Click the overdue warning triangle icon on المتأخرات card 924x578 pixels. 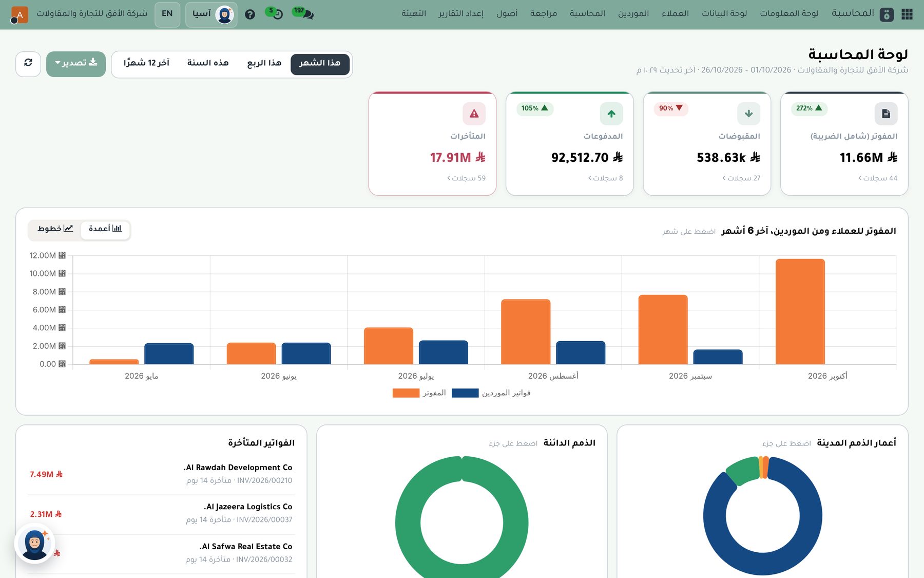[474, 114]
